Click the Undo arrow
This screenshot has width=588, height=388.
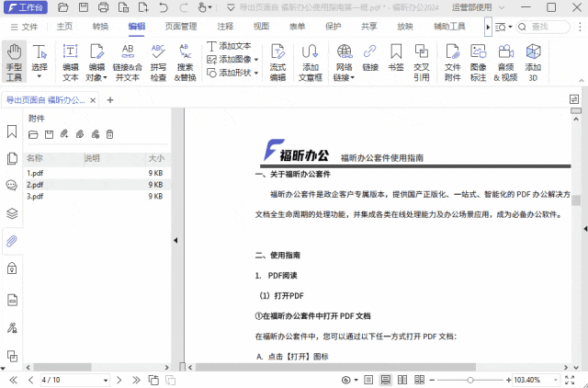164,7
